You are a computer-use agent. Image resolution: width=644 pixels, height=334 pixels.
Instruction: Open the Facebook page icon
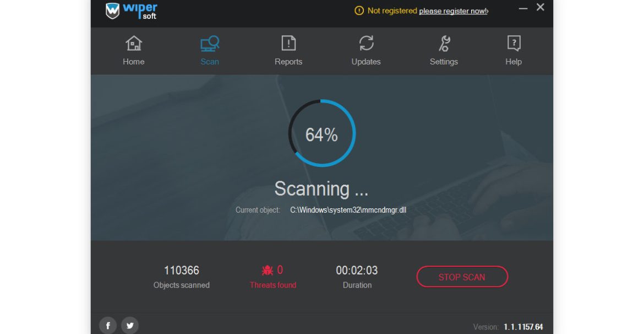pyautogui.click(x=108, y=325)
